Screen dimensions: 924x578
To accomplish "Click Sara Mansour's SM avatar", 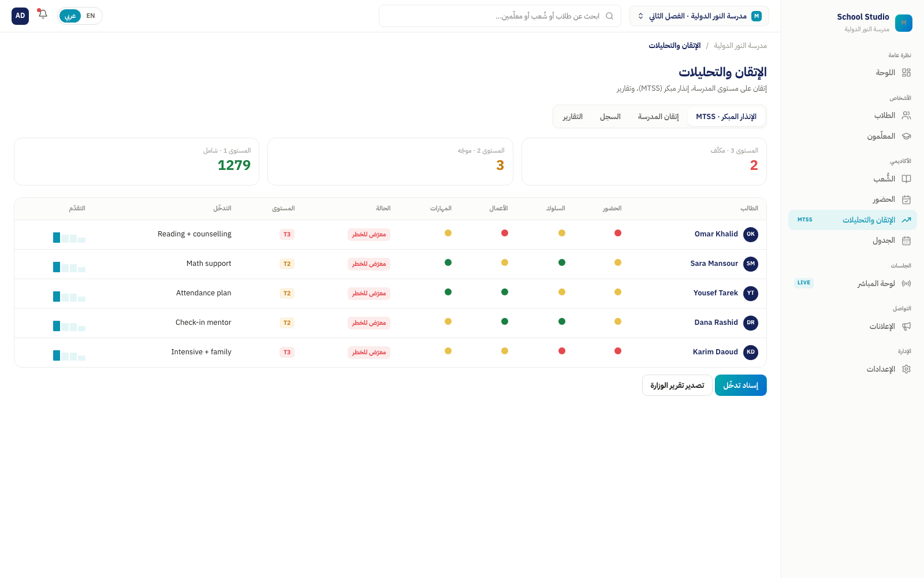I will pyautogui.click(x=751, y=264).
